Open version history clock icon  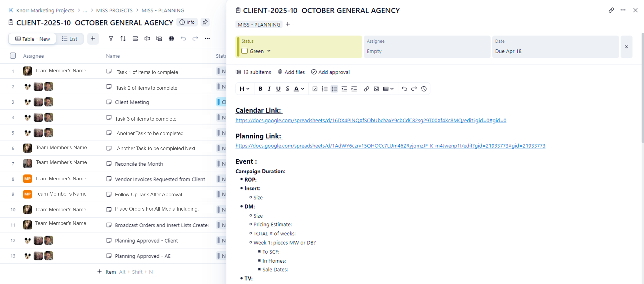pyautogui.click(x=424, y=89)
